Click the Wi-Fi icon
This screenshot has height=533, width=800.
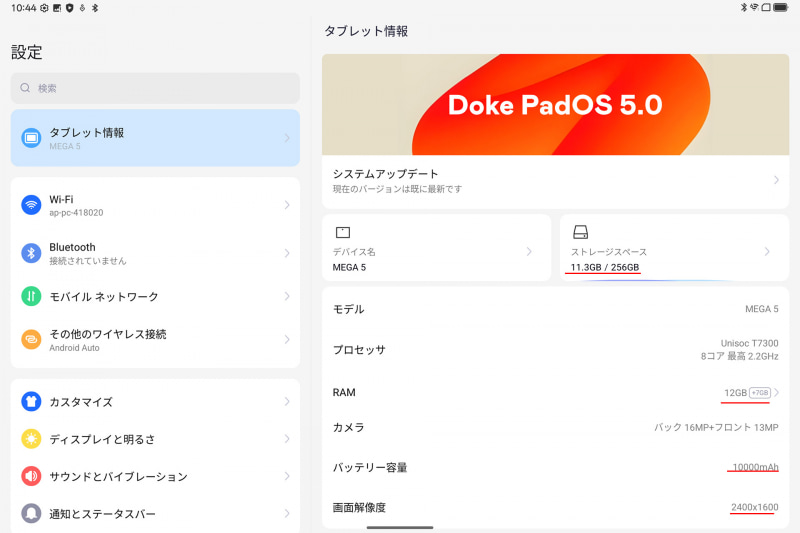coord(31,205)
